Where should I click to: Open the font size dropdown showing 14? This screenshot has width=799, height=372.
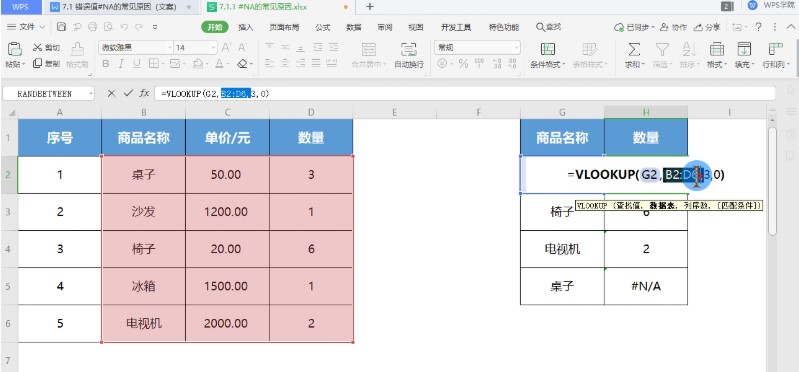pos(214,48)
